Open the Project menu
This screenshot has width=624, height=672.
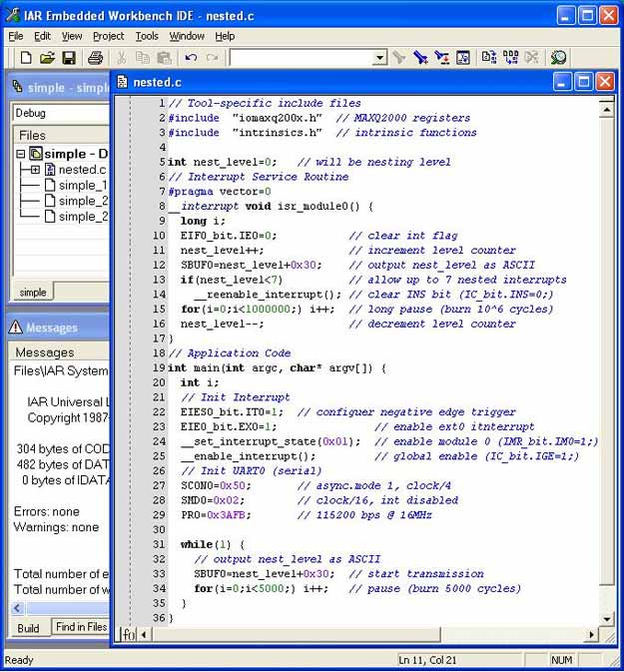(108, 36)
